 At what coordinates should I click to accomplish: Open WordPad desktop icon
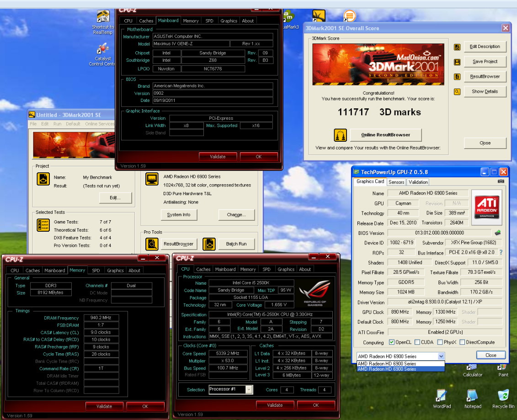click(442, 399)
